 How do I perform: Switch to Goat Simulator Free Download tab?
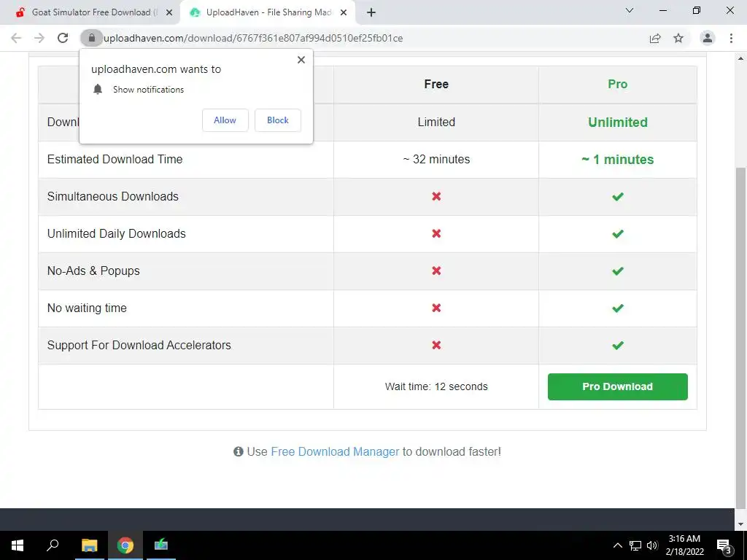click(x=94, y=12)
